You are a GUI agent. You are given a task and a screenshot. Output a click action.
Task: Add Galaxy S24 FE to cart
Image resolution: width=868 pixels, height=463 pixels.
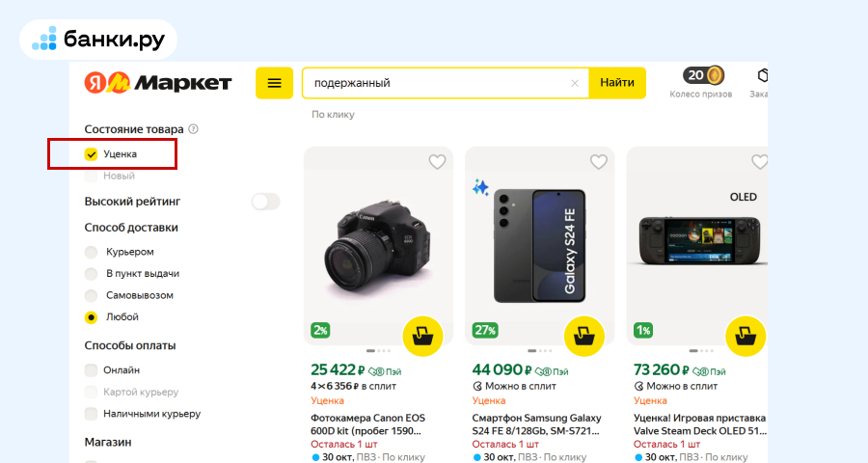click(583, 336)
